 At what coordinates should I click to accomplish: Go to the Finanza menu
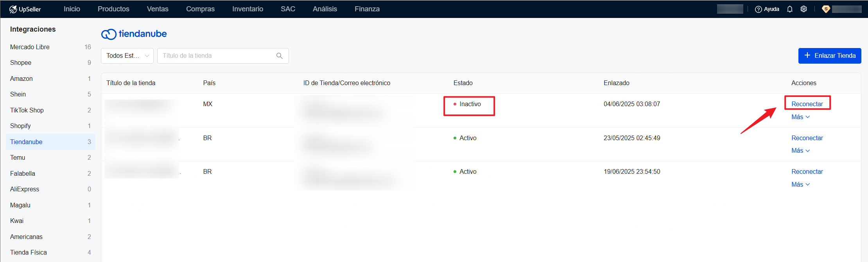pyautogui.click(x=367, y=9)
